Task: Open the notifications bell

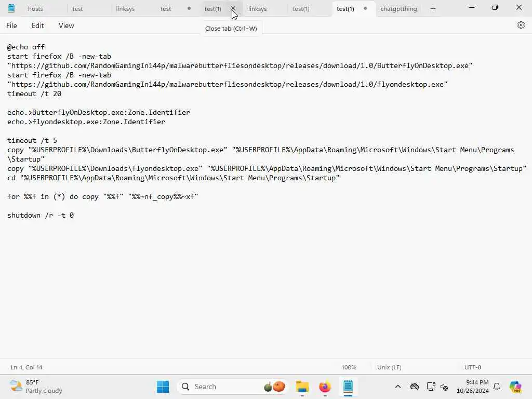Action: tap(497, 387)
